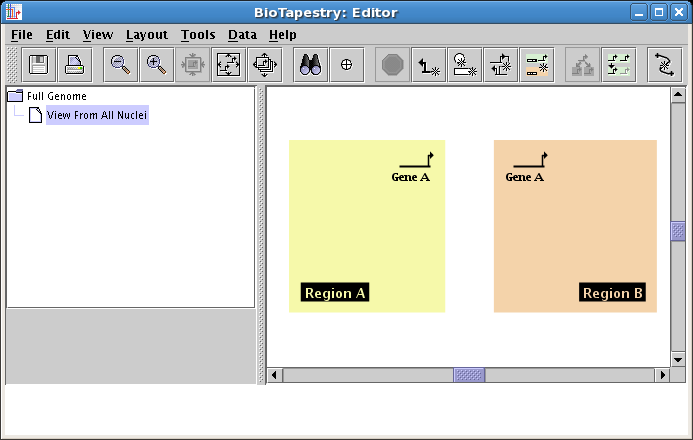Click the horizontal scrollbar right arrow

(x=662, y=375)
